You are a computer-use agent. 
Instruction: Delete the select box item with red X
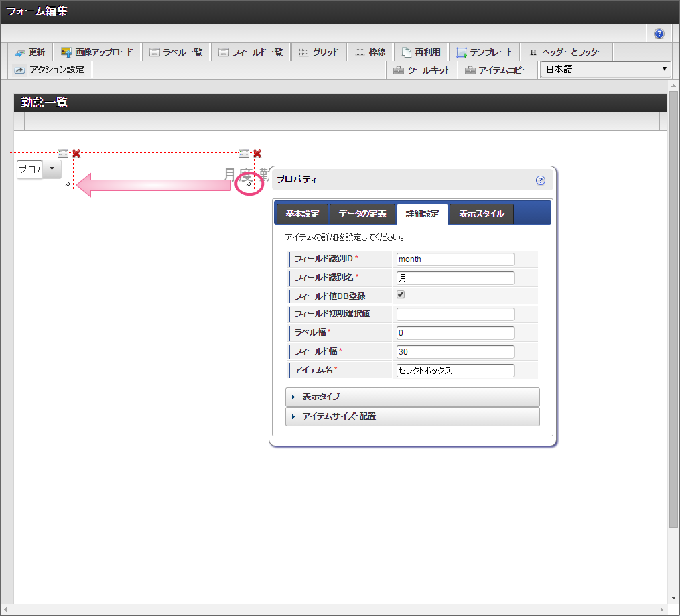click(76, 153)
